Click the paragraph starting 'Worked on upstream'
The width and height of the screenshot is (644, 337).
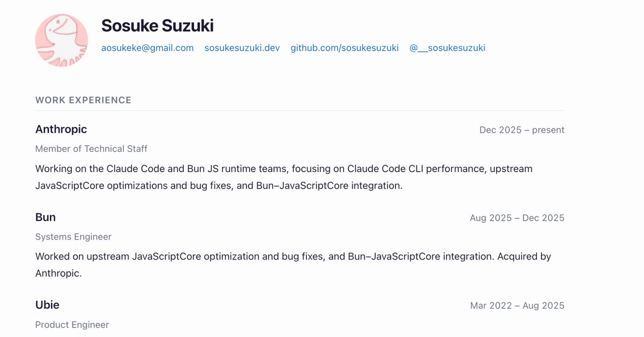click(x=293, y=265)
